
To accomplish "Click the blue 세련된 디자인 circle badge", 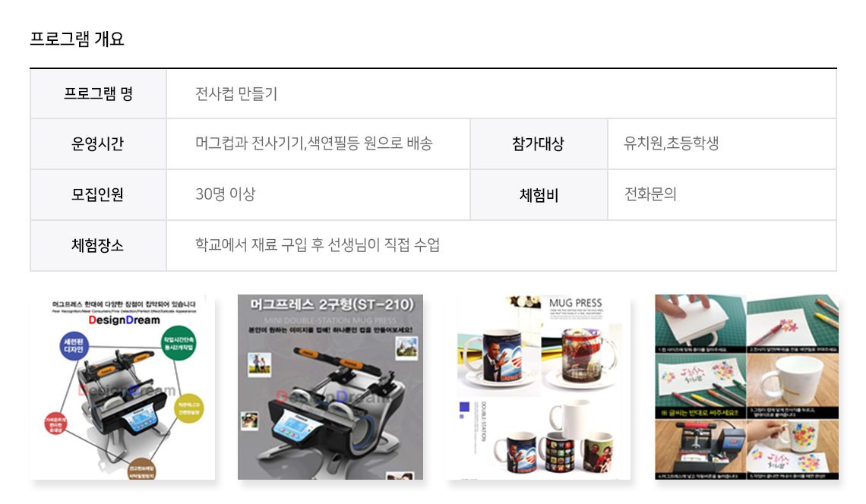I will click(74, 345).
